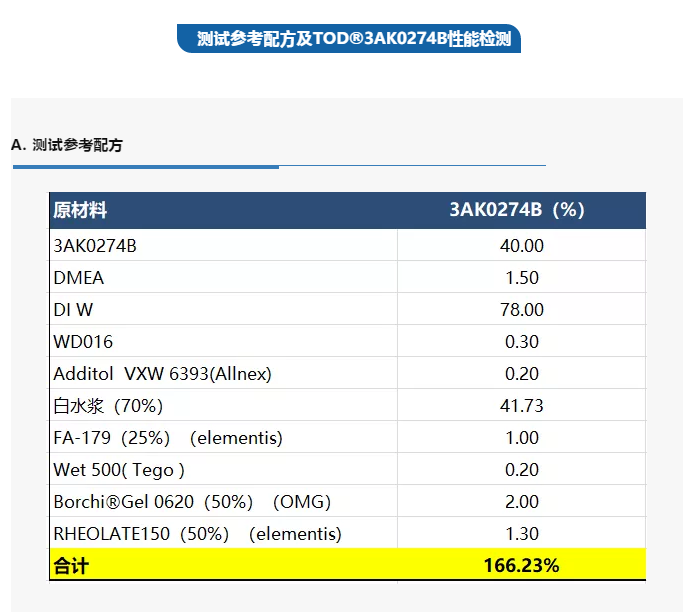Select the Additol VXW 6393(Allnex) cell
This screenshot has height=612, width=689.
click(x=162, y=374)
